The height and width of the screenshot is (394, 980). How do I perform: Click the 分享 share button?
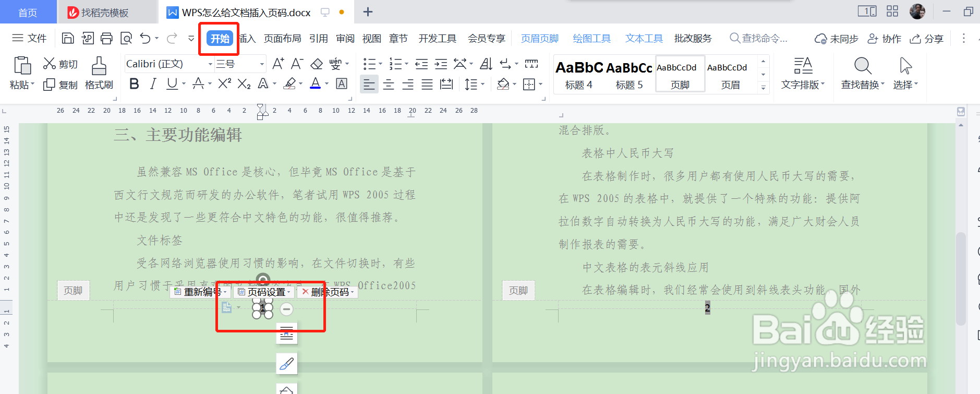point(927,39)
